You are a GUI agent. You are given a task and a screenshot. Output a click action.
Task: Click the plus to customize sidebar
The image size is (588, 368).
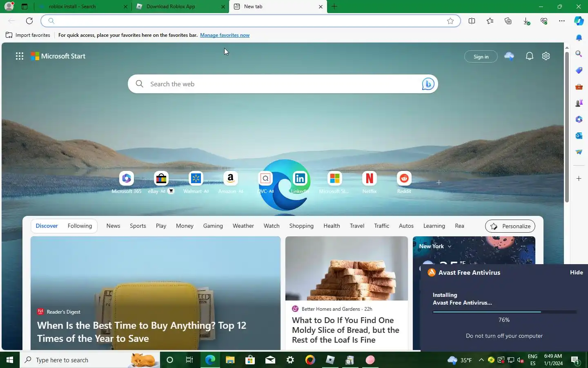click(579, 179)
